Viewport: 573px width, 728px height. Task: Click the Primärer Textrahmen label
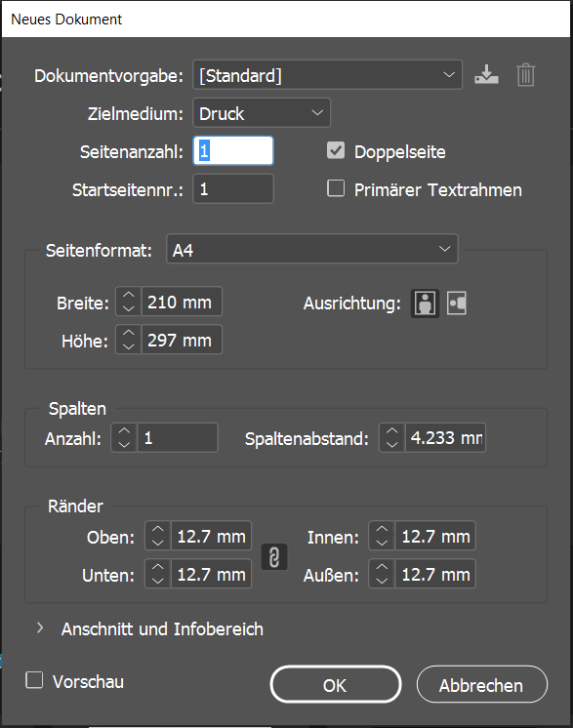pyautogui.click(x=438, y=190)
